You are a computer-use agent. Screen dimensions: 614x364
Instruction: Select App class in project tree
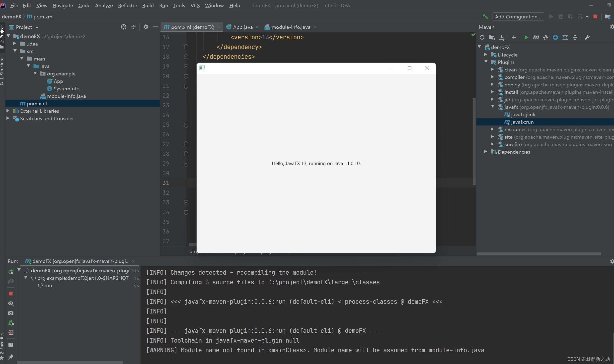tap(58, 81)
